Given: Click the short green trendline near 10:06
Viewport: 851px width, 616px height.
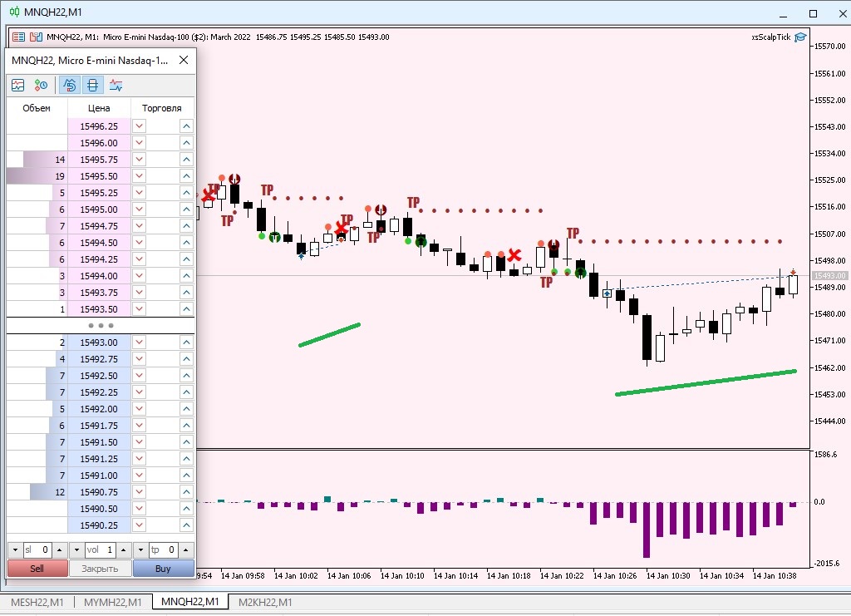Looking at the screenshot, I should click(329, 335).
